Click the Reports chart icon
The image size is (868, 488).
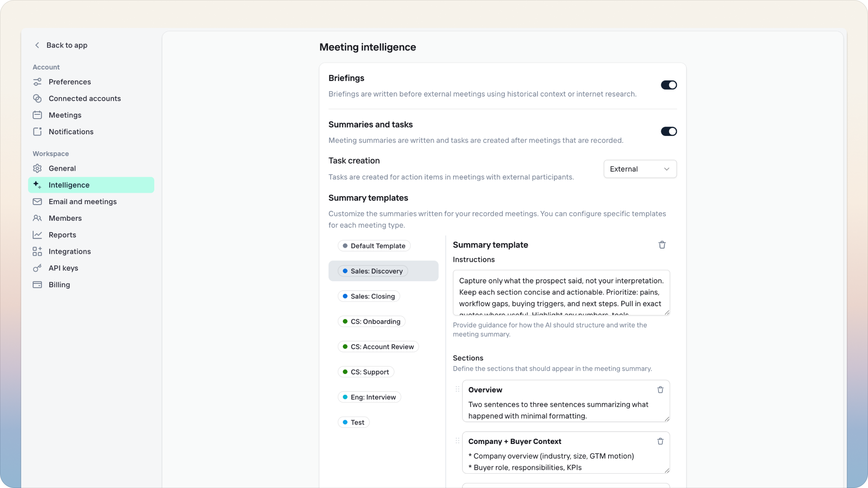pyautogui.click(x=37, y=235)
